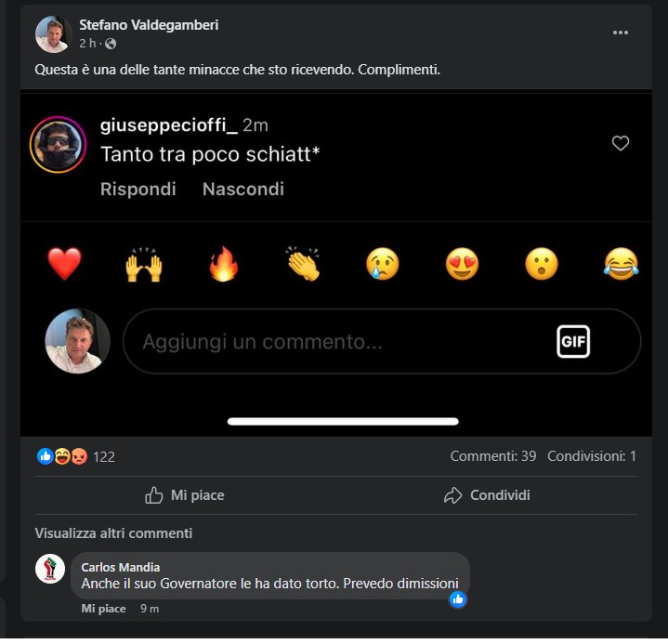Click the 'Condividi' share button
This screenshot has height=644, width=668.
point(487,495)
